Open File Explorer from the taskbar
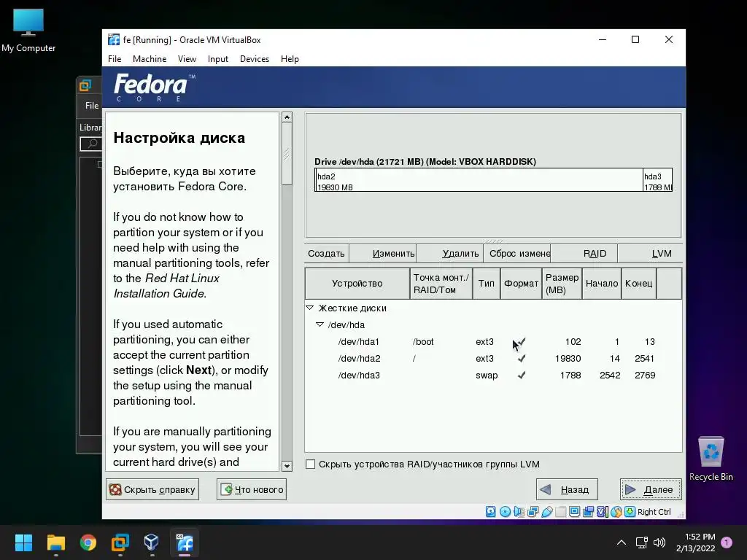Screen dimensions: 747x560 55,542
